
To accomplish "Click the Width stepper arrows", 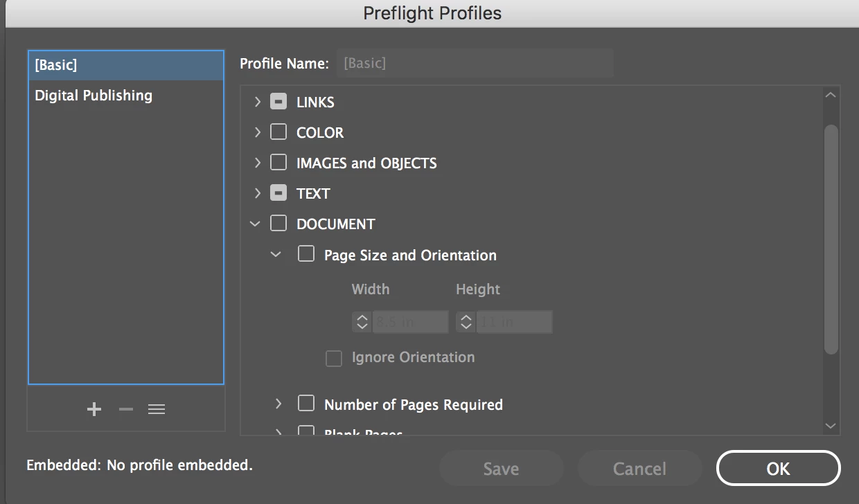I will 362,322.
